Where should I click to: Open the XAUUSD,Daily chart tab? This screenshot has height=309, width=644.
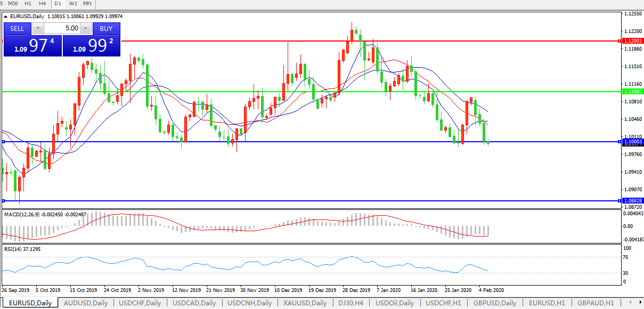tap(305, 303)
